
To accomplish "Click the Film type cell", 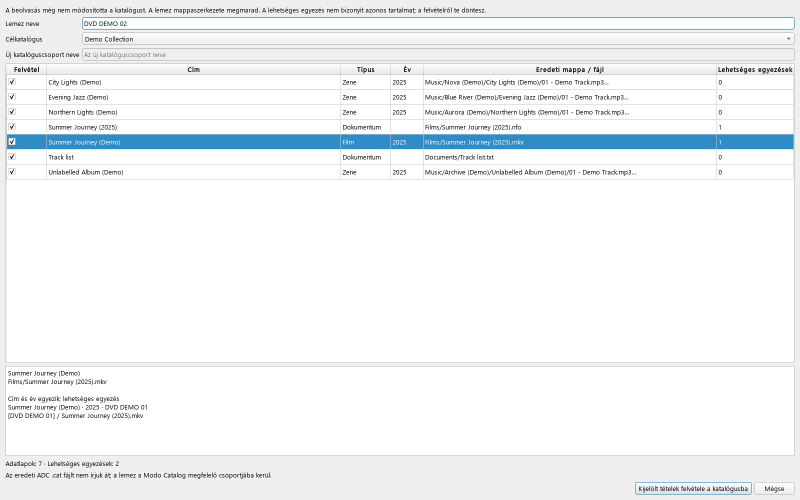I will tap(365, 142).
